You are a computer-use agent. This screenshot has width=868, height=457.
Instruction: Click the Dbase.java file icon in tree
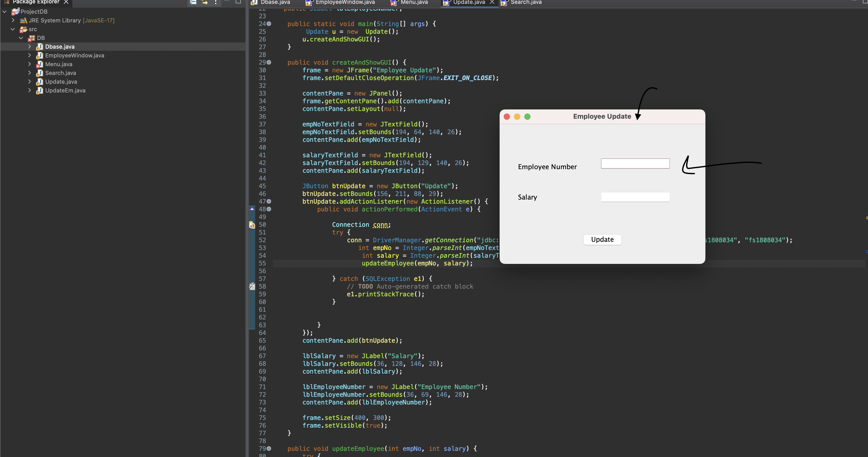coord(39,47)
